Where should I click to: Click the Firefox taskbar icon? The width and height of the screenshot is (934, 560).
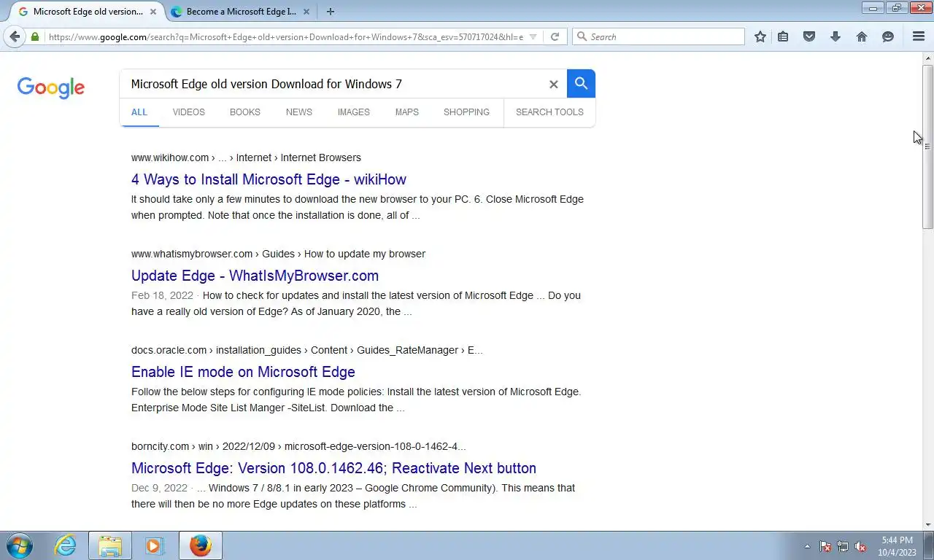click(x=200, y=545)
